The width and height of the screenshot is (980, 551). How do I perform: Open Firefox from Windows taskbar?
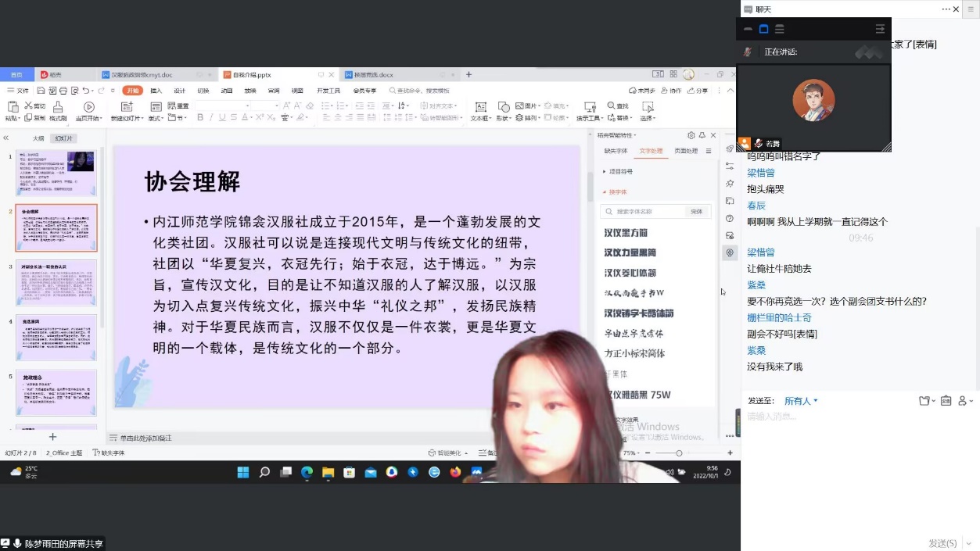[456, 472]
